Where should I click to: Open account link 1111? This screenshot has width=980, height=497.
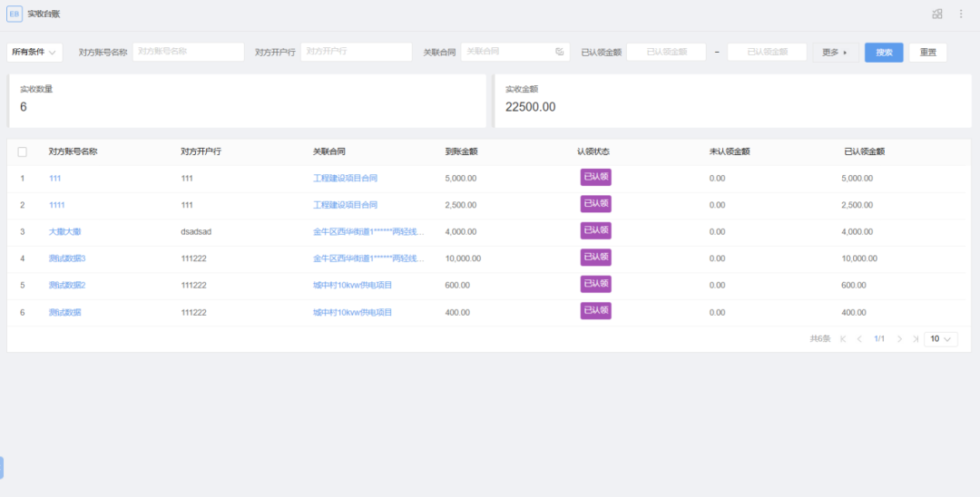click(57, 205)
